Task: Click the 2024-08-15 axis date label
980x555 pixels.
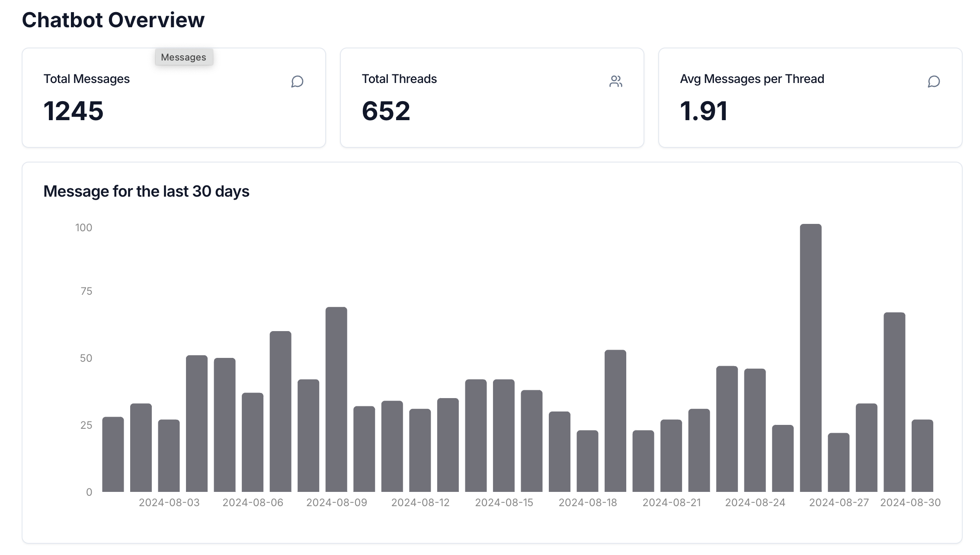Action: [x=504, y=503]
